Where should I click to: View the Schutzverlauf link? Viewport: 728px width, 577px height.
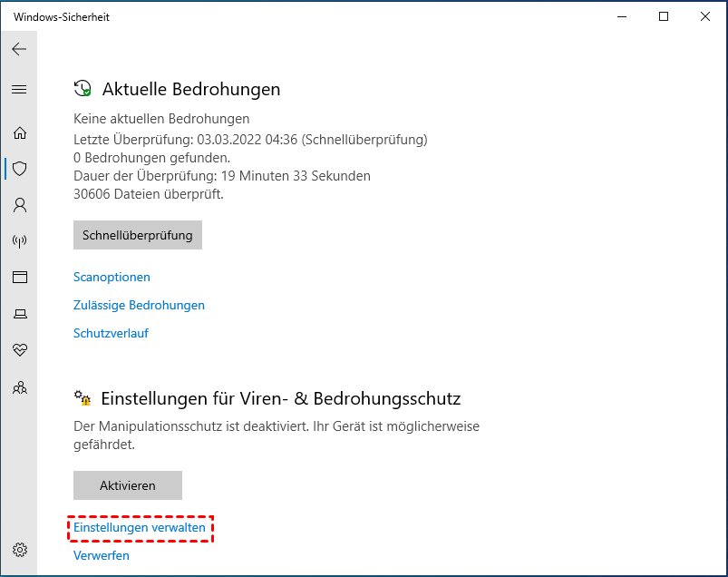tap(111, 333)
